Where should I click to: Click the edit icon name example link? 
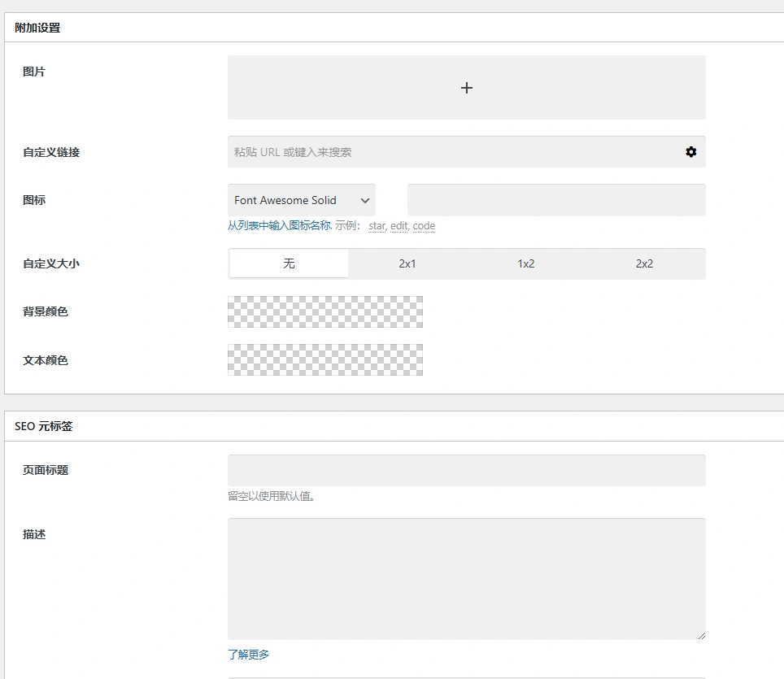point(399,225)
